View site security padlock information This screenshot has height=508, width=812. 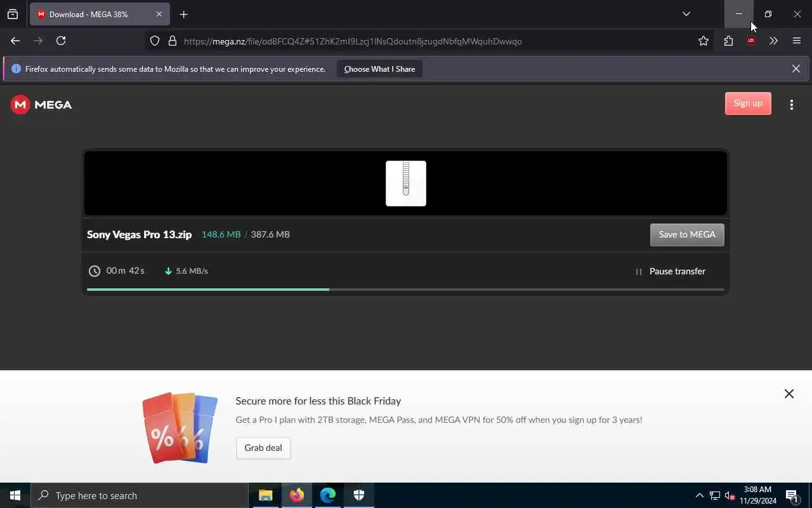172,41
